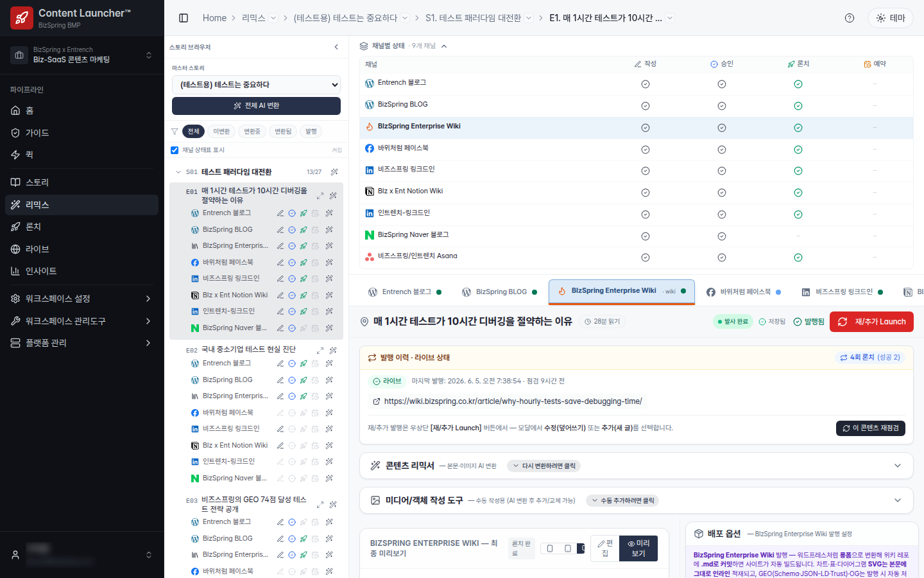Toggle the 채널 상태표 표시 checkbox

click(175, 150)
